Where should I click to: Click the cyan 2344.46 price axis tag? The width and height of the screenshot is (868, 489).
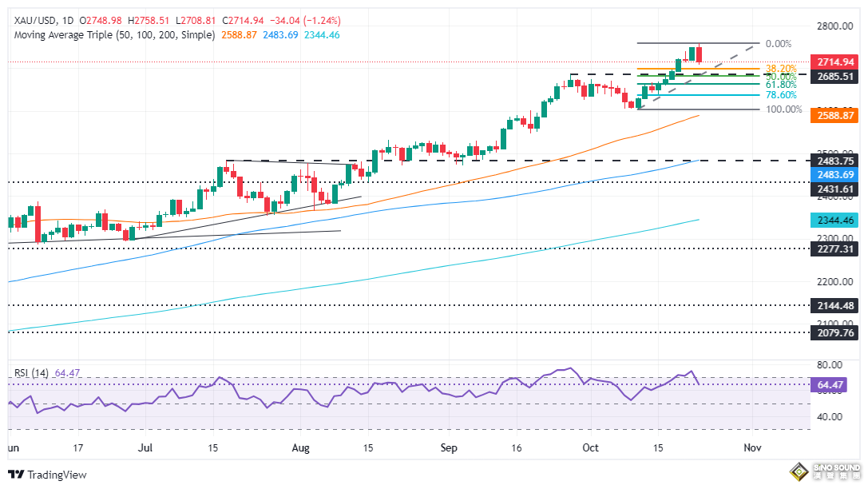[x=834, y=219]
